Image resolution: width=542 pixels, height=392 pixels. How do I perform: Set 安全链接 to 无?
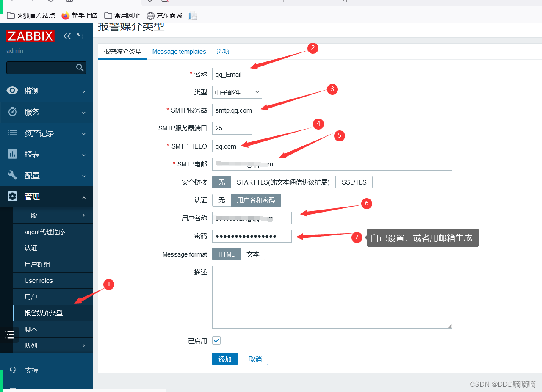point(221,182)
